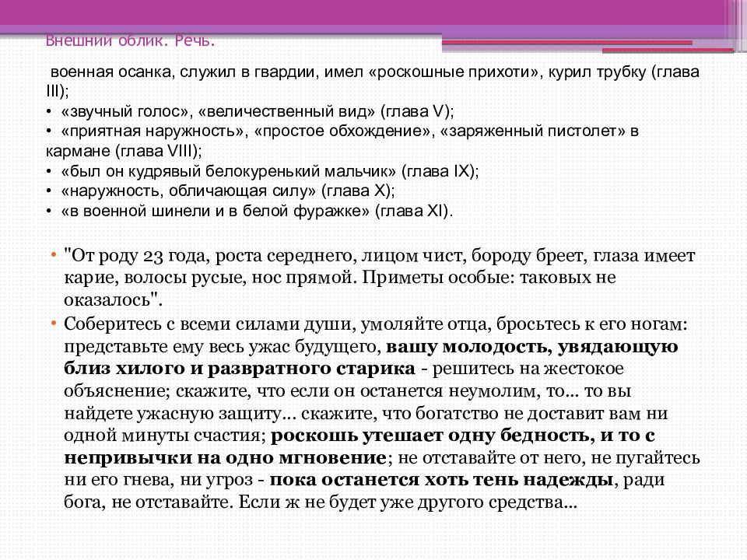Click the text '«звучный голос», «величественный вид» (глава V)'
The width and height of the screenshot is (747, 560).
pyautogui.click(x=258, y=111)
